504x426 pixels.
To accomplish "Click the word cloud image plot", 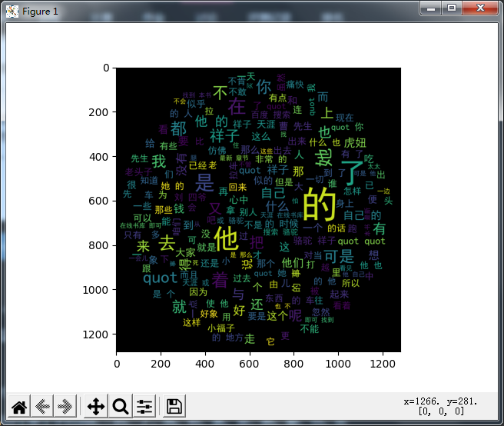I will pos(258,210).
